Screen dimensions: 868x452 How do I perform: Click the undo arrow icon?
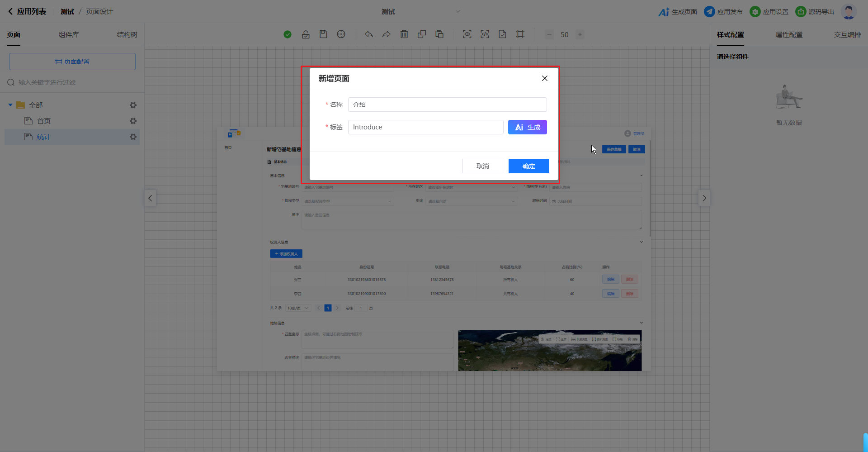[x=369, y=34]
